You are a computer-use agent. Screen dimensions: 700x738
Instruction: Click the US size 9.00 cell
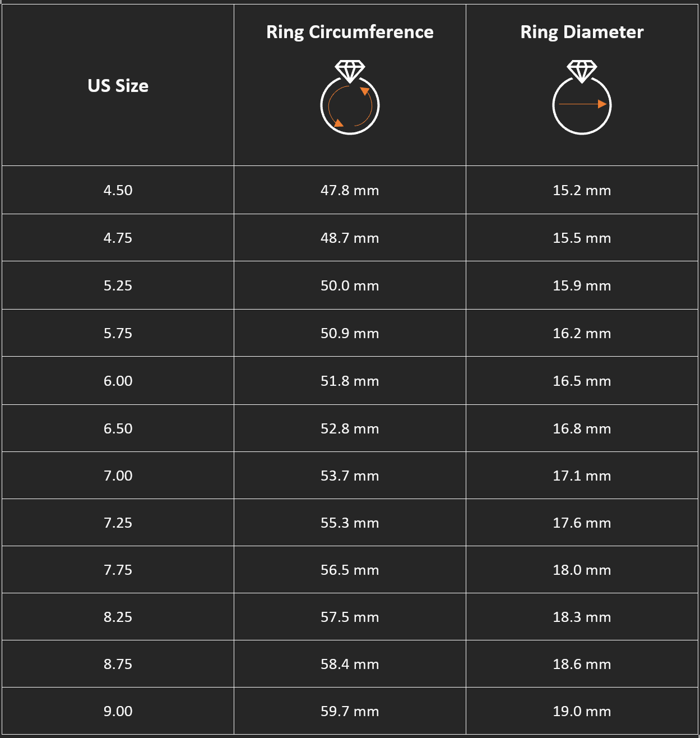118,711
